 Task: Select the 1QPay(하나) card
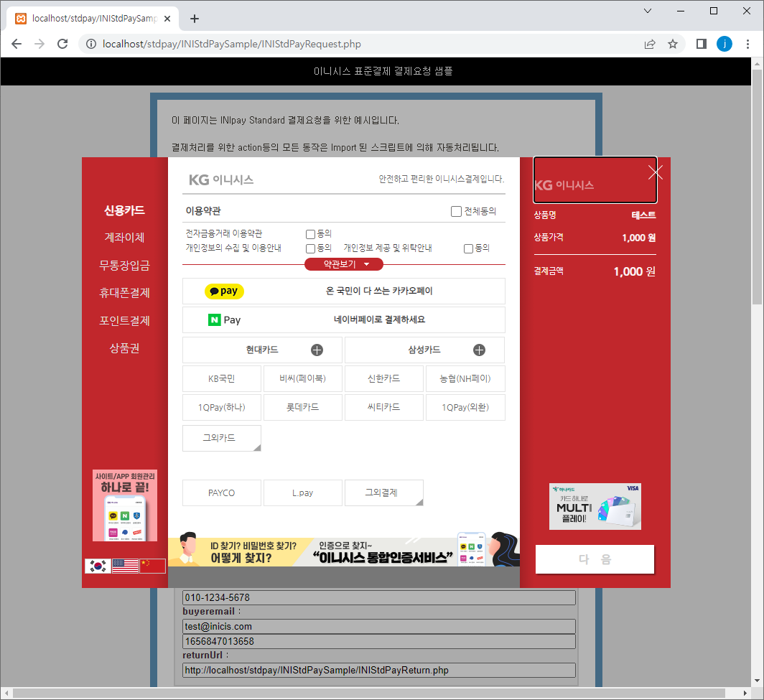[222, 407]
